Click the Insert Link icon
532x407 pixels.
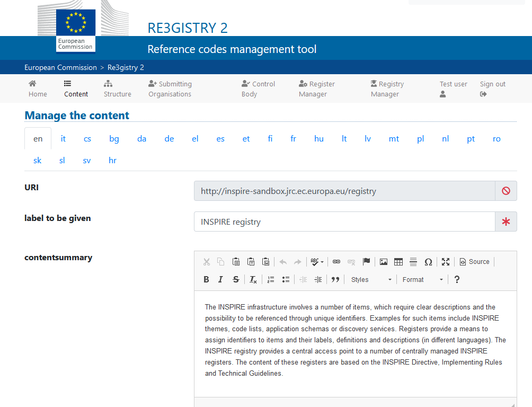[x=336, y=262]
